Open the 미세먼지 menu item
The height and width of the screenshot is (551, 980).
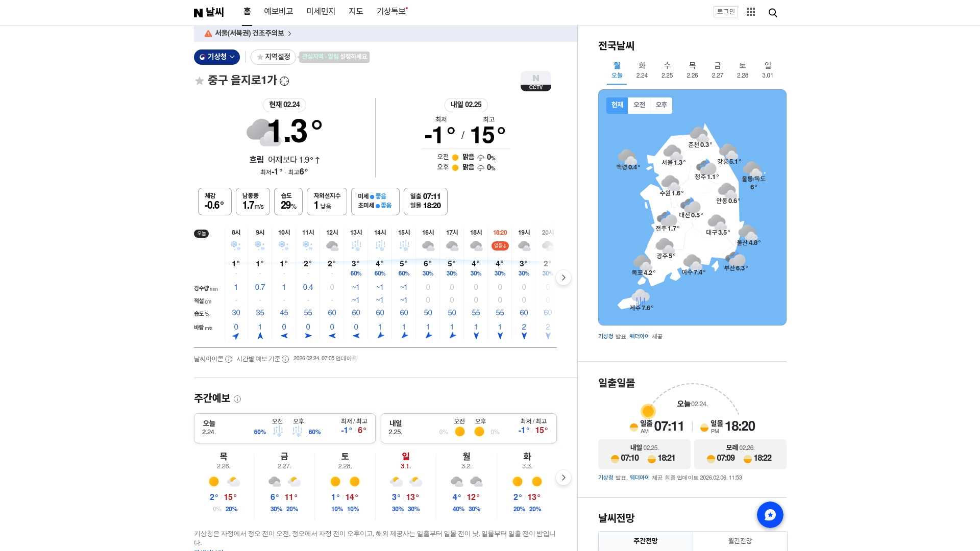(321, 11)
